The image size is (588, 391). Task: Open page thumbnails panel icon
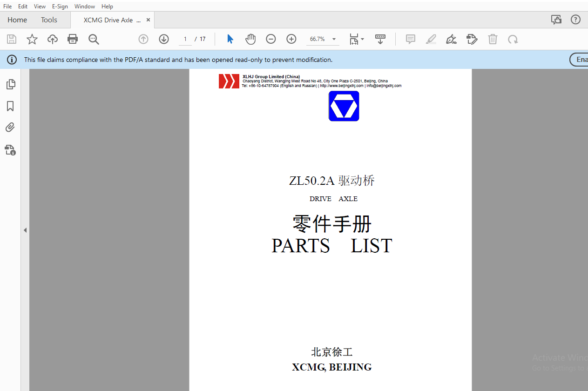tap(10, 84)
